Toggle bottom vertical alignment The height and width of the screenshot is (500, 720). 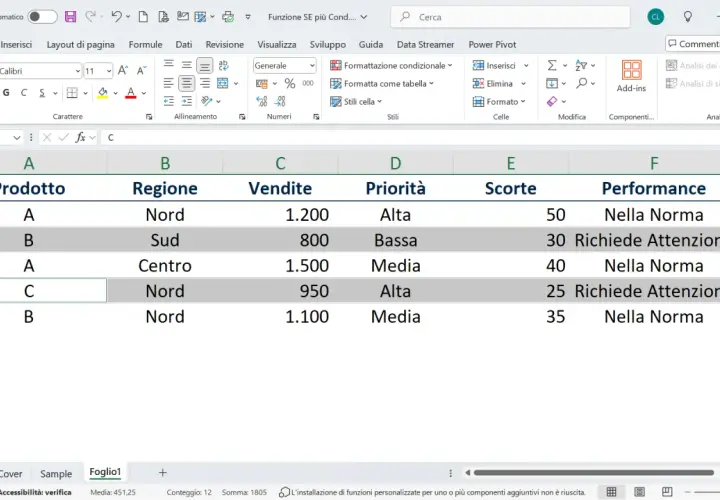tap(205, 65)
